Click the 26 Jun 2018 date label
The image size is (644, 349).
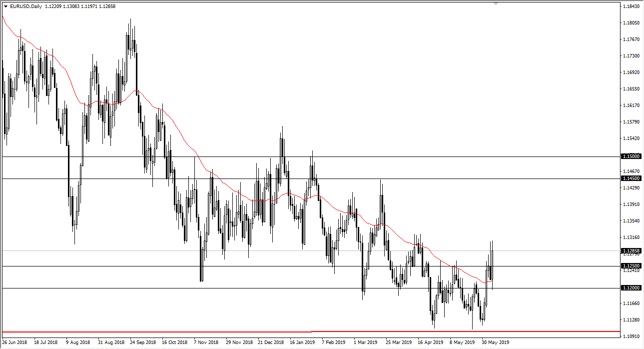[x=15, y=342]
